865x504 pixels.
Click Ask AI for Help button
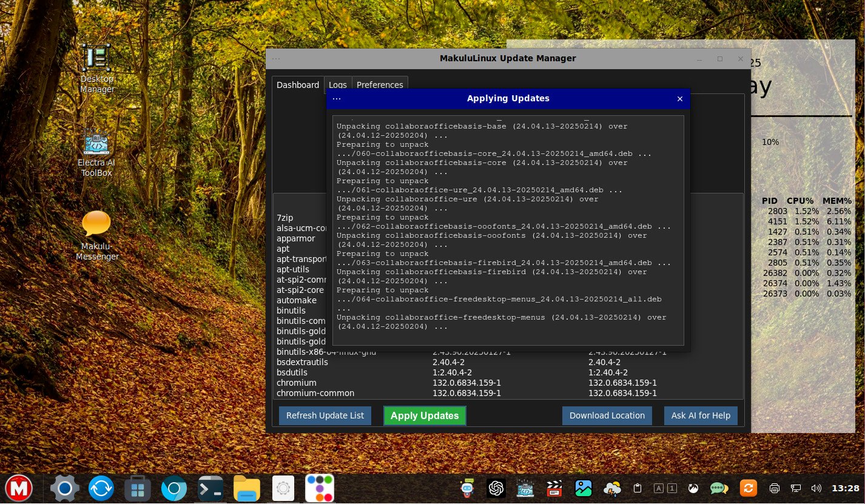[x=701, y=415]
